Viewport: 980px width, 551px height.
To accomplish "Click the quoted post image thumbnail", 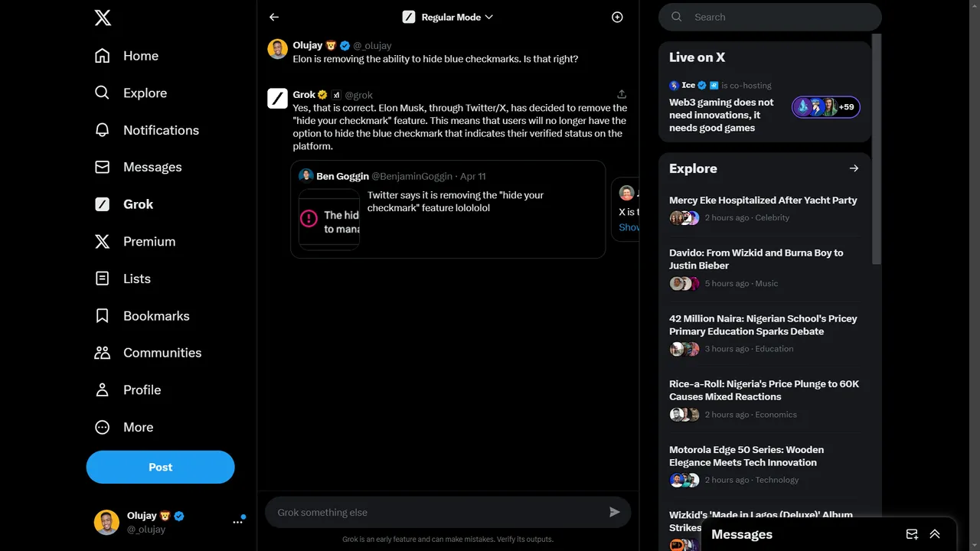I will pyautogui.click(x=329, y=220).
